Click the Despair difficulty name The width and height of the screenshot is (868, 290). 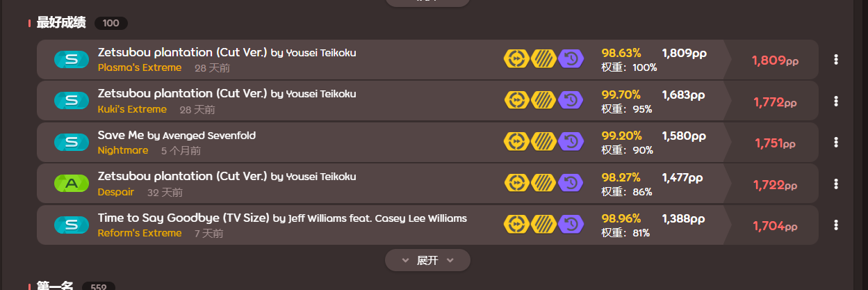point(116,192)
